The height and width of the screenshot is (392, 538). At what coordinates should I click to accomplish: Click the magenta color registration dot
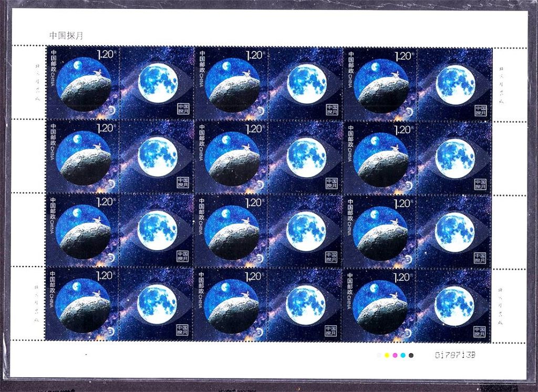395,355
